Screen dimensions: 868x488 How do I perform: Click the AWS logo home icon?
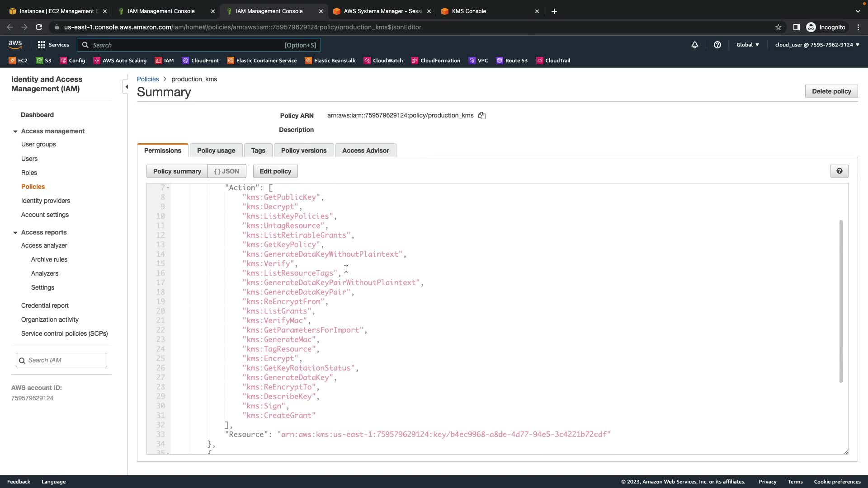(15, 44)
